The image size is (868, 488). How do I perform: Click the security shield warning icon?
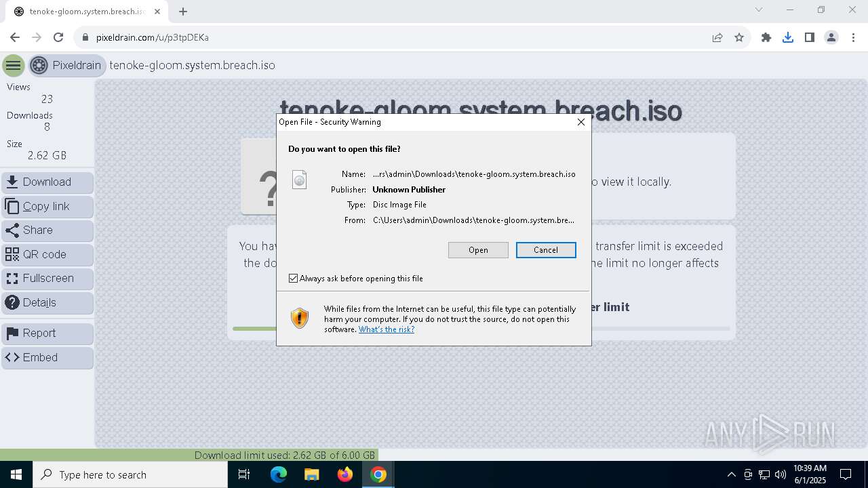(x=300, y=318)
